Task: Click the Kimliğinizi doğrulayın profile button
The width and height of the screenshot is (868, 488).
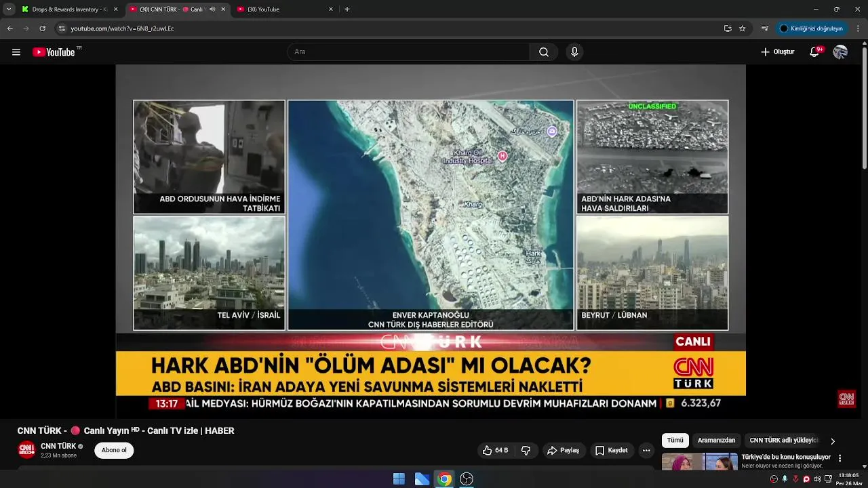Action: (812, 28)
